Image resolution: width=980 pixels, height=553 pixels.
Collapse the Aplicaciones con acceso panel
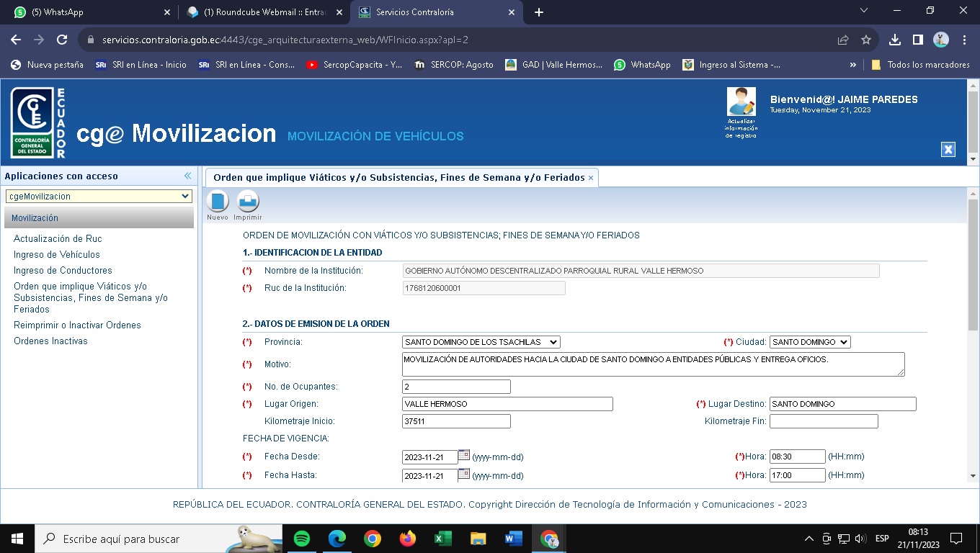tap(187, 176)
